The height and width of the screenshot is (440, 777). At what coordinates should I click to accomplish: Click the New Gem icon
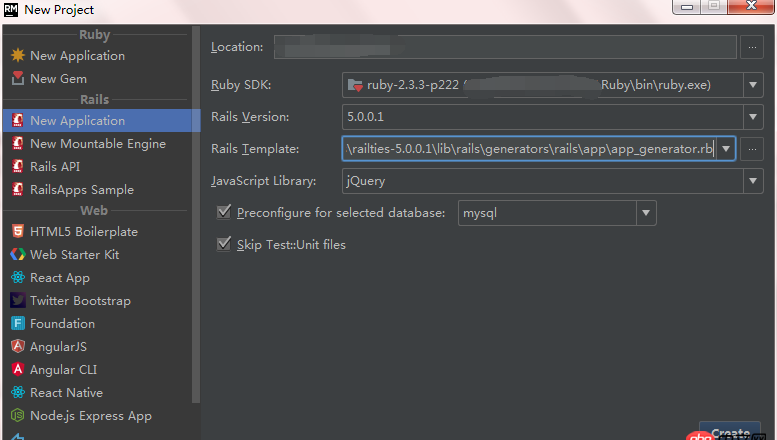pyautogui.click(x=18, y=78)
